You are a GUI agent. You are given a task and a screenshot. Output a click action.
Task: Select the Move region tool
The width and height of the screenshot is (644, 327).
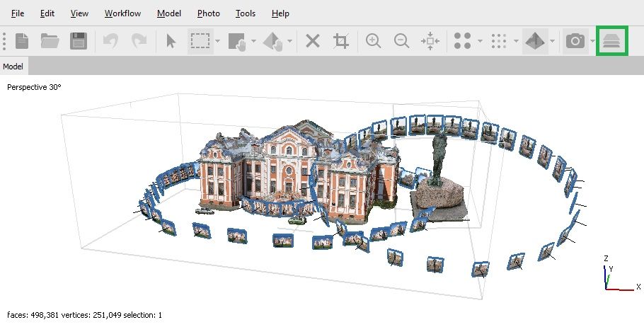pyautogui.click(x=236, y=42)
